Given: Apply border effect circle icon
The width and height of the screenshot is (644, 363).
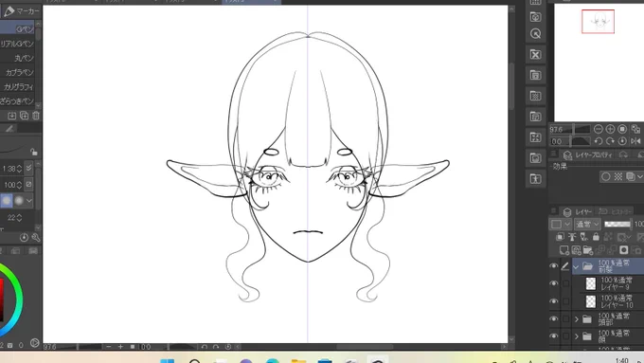Looking at the screenshot, I should pyautogui.click(x=606, y=177).
